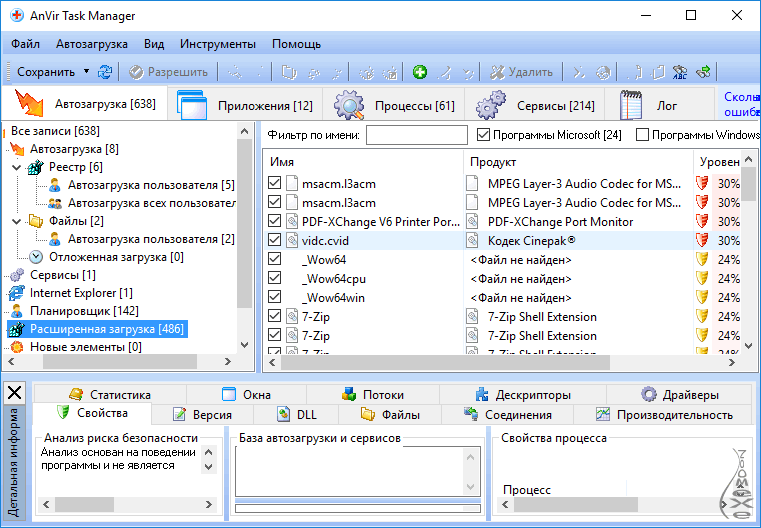Click the Статистика tab icon
The image size is (761, 528).
[x=76, y=394]
